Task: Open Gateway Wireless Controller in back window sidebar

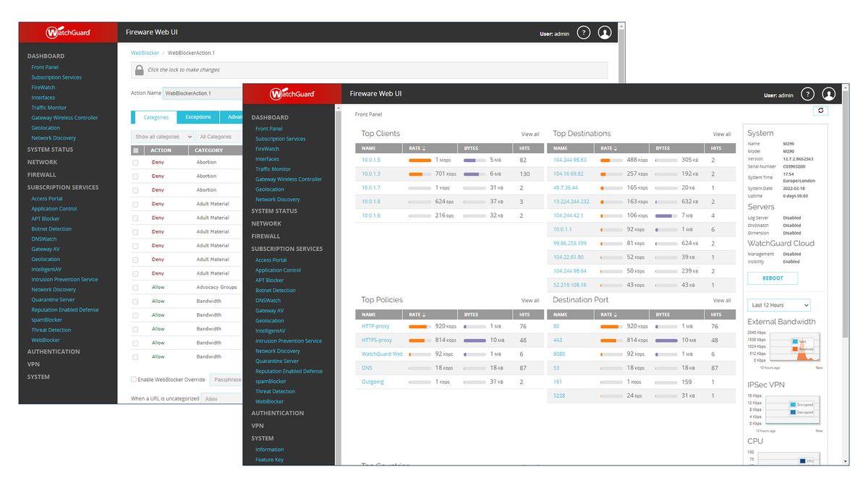Action: pyautogui.click(x=64, y=118)
